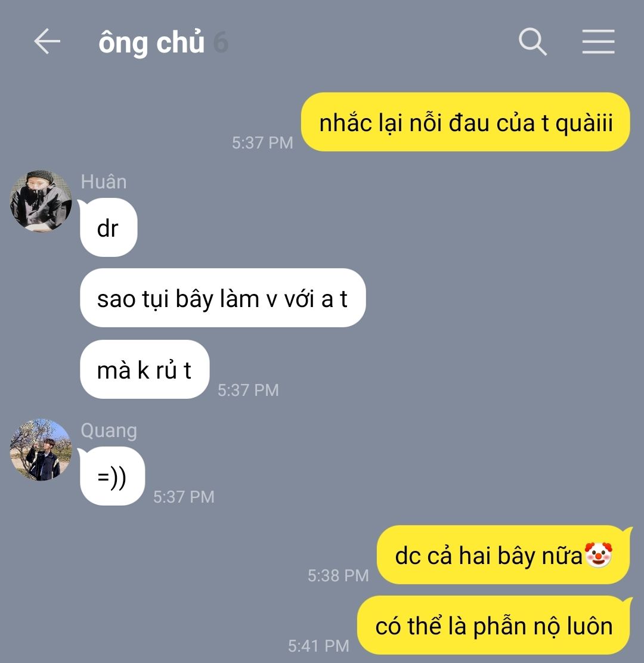Open Huân's profile picture
This screenshot has width=644, height=663.
[41, 201]
